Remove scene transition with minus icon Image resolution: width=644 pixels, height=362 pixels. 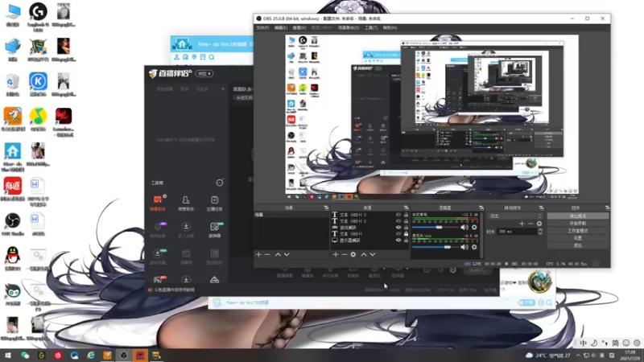coord(530,224)
